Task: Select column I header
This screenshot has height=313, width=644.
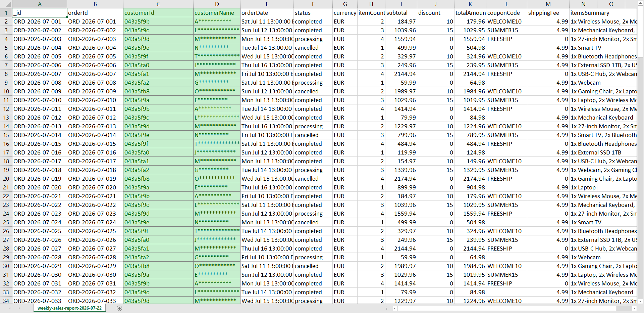Action: pos(401,4)
